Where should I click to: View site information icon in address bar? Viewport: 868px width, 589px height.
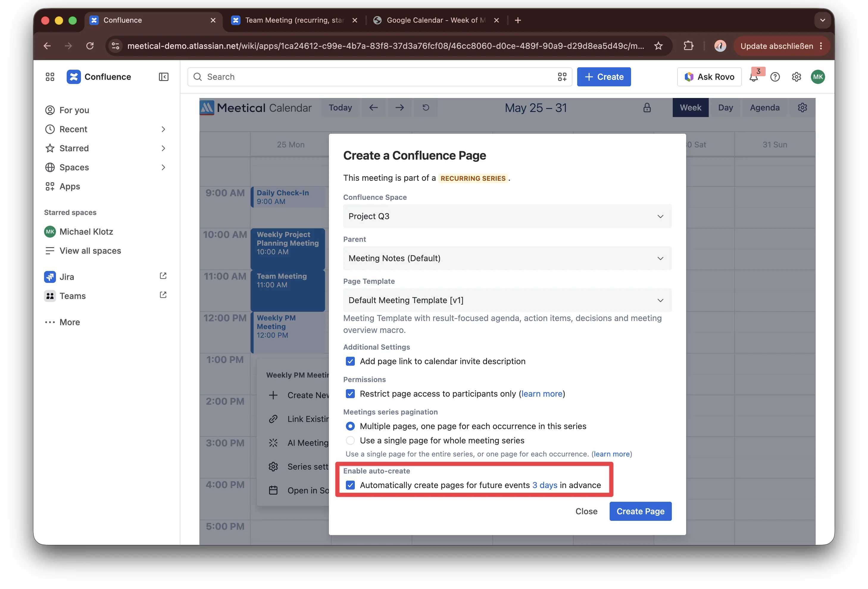pyautogui.click(x=115, y=46)
